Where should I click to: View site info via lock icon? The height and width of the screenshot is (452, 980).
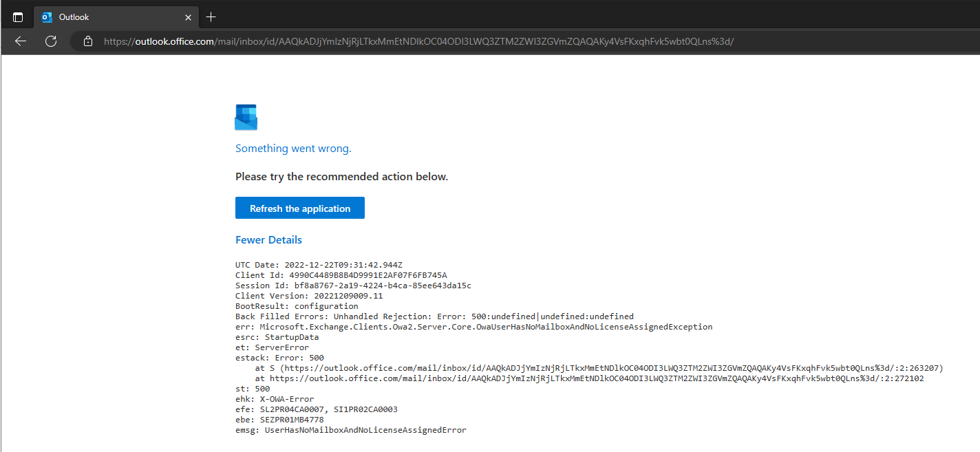(x=87, y=41)
